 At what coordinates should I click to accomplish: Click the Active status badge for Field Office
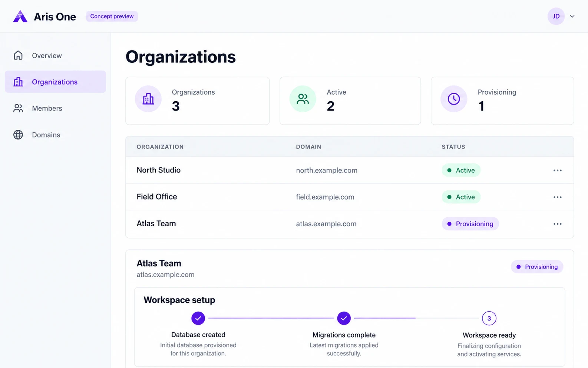(461, 197)
